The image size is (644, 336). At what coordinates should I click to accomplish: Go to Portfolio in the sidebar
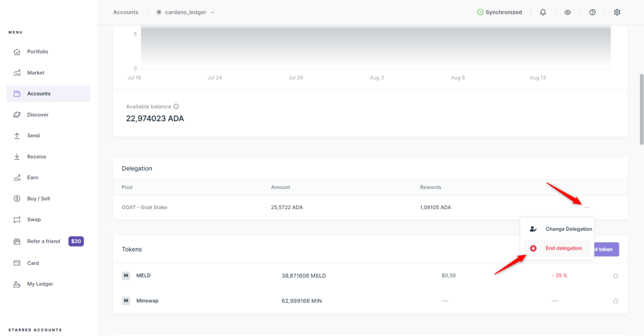37,52
